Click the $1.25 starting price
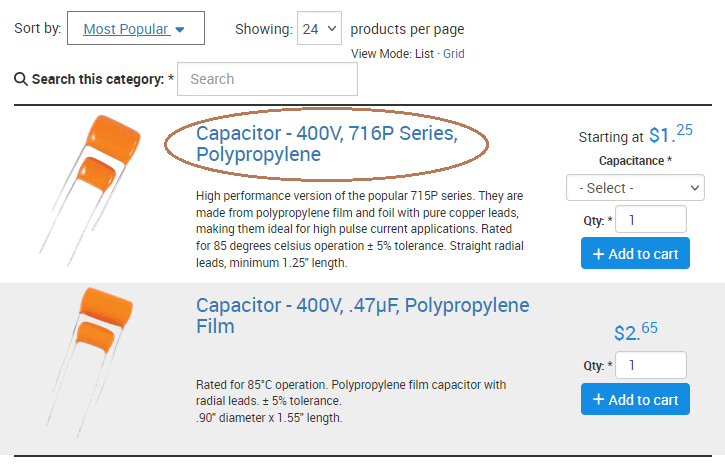725x467 pixels. (x=670, y=135)
